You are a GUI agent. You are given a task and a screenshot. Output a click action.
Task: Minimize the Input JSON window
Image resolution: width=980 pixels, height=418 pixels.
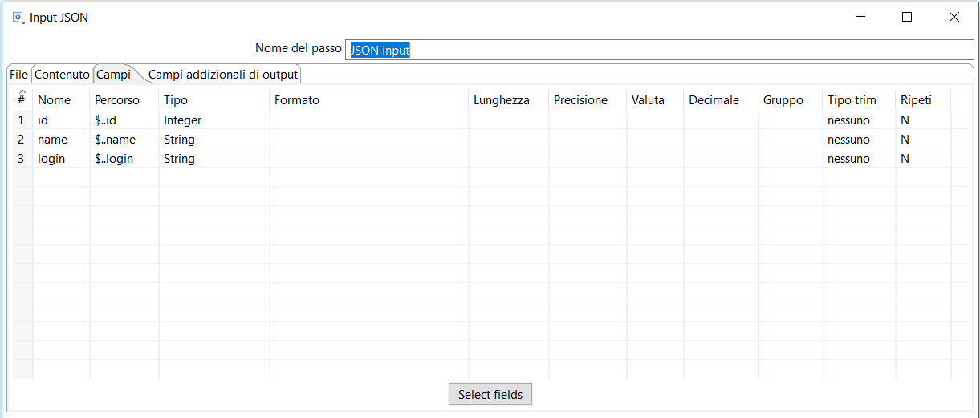[860, 17]
